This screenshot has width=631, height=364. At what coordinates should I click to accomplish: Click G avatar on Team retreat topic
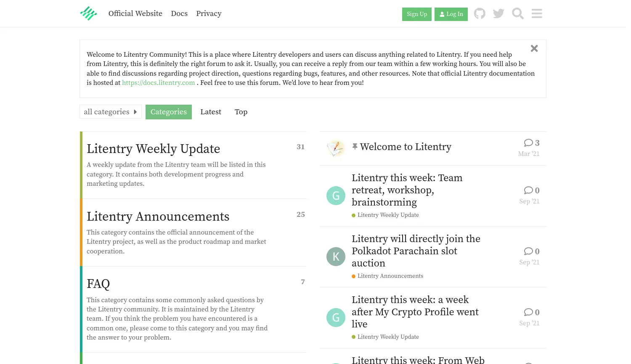tap(336, 195)
